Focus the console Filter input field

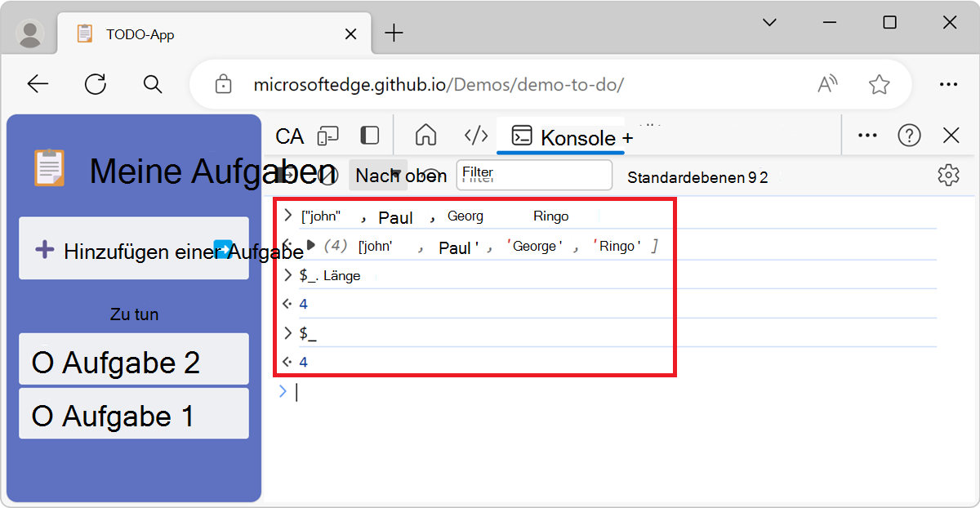click(534, 175)
